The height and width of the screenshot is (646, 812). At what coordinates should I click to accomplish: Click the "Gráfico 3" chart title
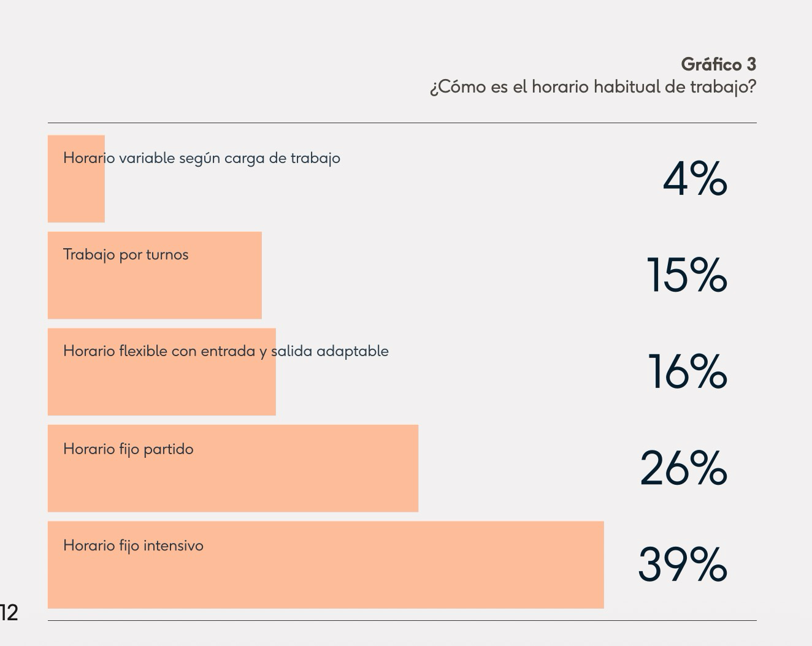tap(718, 64)
